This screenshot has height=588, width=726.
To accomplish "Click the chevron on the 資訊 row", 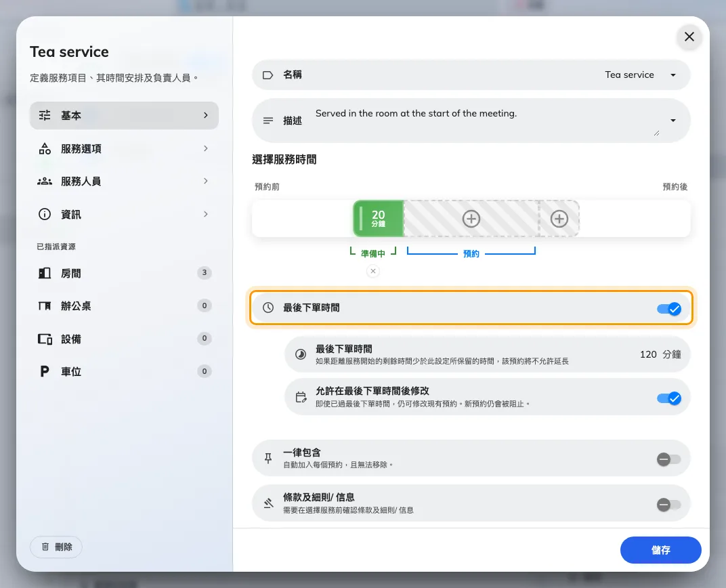I will pyautogui.click(x=206, y=214).
